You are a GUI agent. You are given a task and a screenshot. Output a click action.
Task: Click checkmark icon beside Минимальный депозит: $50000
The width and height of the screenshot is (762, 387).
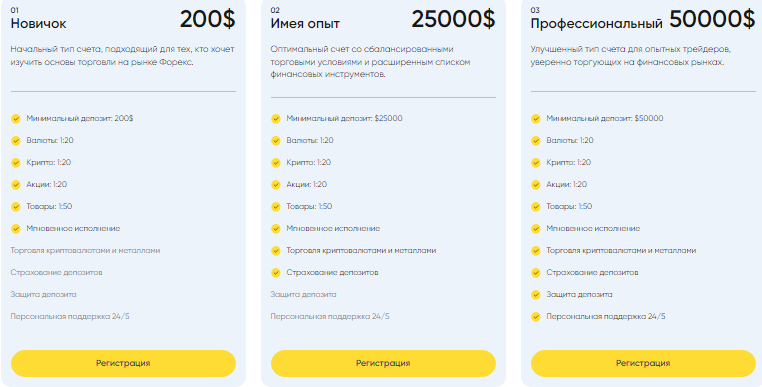[x=536, y=119]
